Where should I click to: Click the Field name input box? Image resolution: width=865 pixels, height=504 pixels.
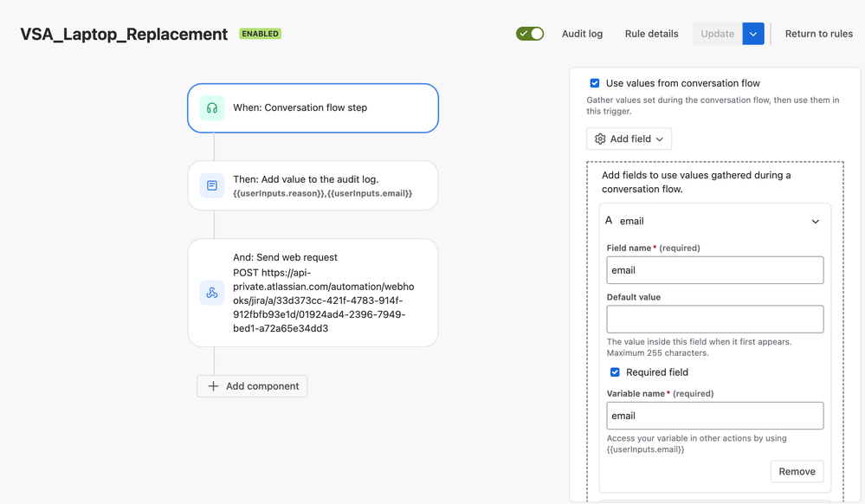715,270
